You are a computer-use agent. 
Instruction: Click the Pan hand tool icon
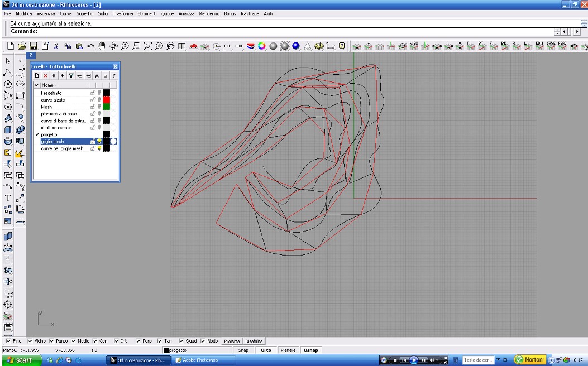pyautogui.click(x=101, y=47)
